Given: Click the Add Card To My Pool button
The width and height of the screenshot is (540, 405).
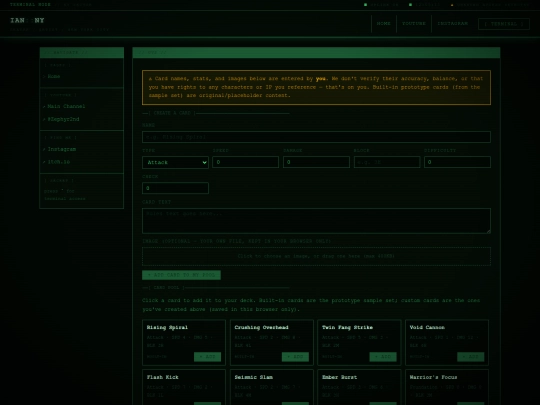Looking at the screenshot, I should (x=181, y=275).
